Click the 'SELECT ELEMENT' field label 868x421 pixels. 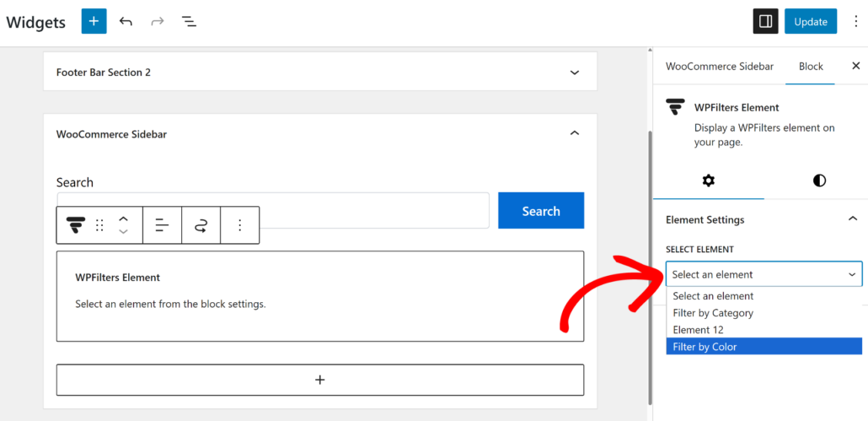click(x=699, y=249)
